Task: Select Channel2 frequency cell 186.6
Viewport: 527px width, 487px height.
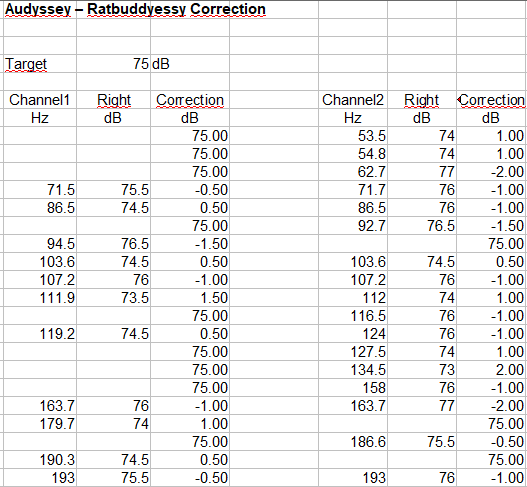Action: tap(353, 442)
